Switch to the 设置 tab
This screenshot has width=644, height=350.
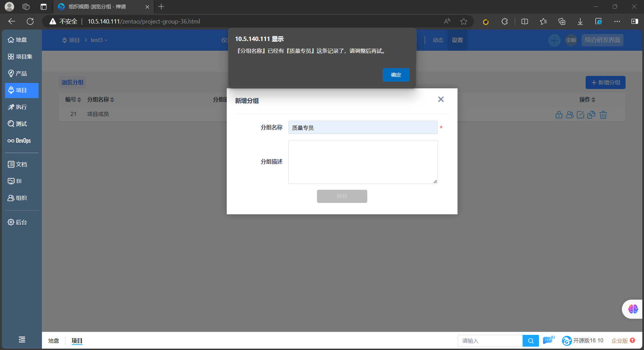[x=457, y=40]
